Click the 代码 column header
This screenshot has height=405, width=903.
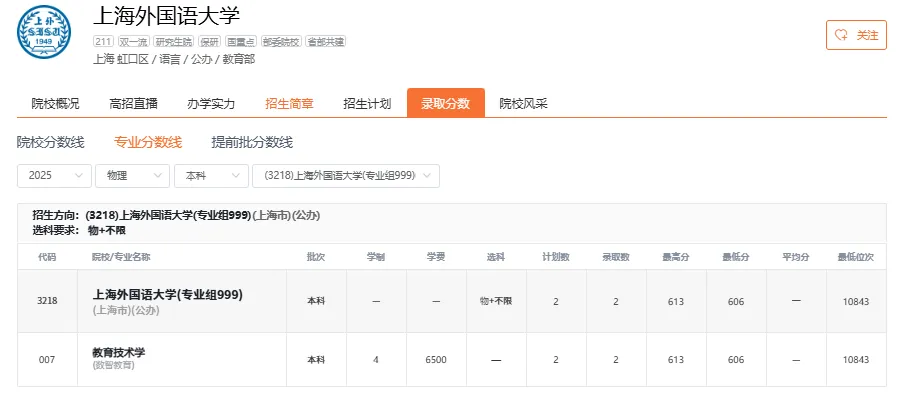click(x=47, y=257)
